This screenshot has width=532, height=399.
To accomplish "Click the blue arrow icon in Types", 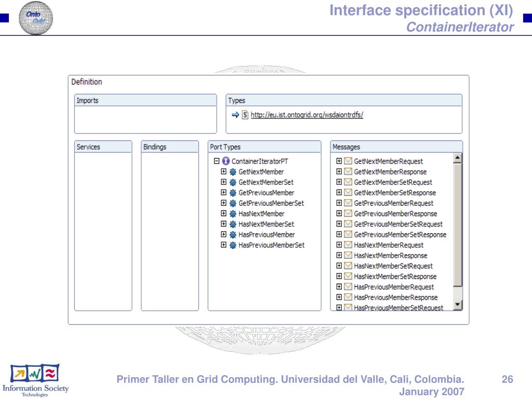I will pyautogui.click(x=235, y=115).
